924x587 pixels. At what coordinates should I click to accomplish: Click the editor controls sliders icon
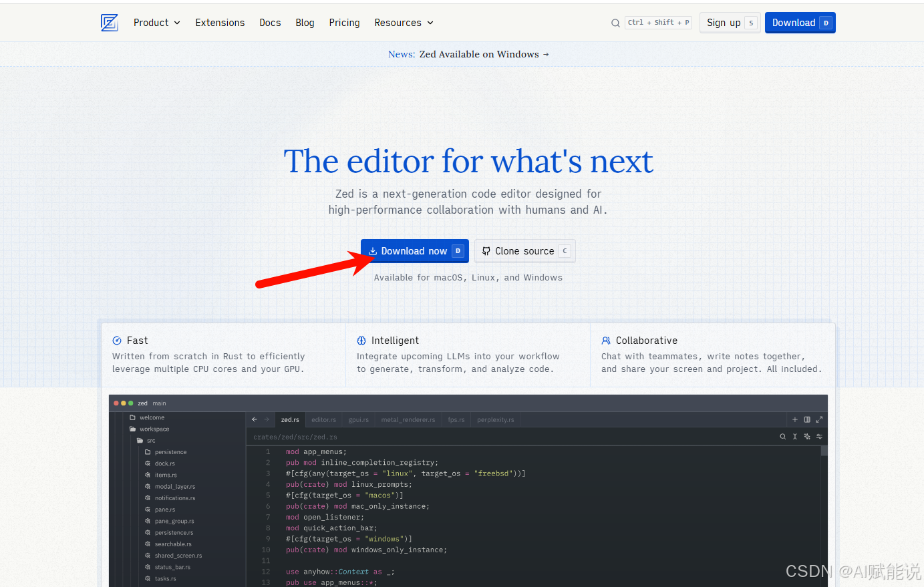click(x=819, y=437)
